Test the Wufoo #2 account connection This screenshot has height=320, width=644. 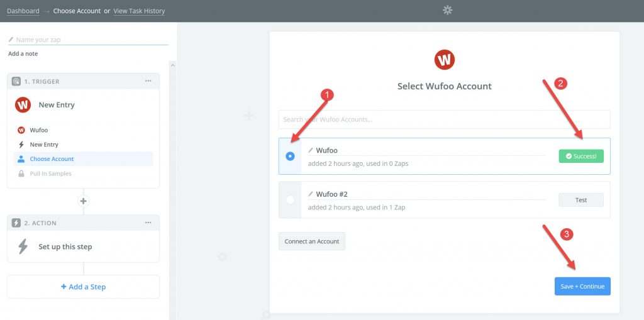pyautogui.click(x=580, y=200)
